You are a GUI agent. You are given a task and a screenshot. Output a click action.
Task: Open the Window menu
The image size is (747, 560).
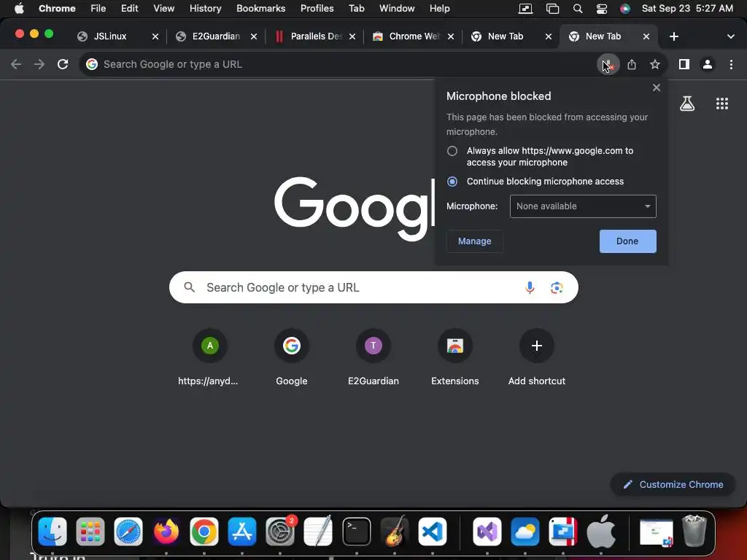397,9
